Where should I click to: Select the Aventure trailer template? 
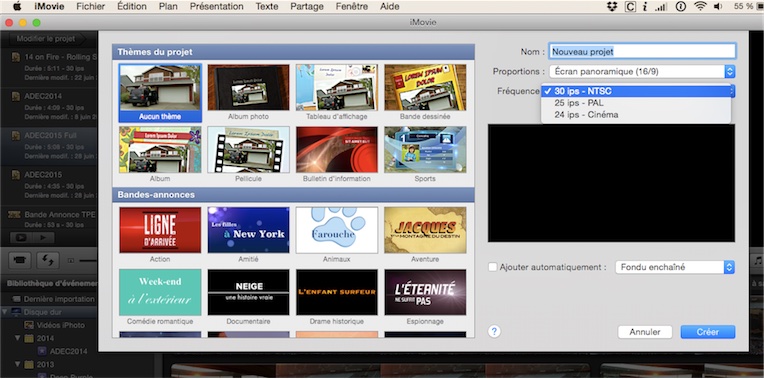coord(425,230)
